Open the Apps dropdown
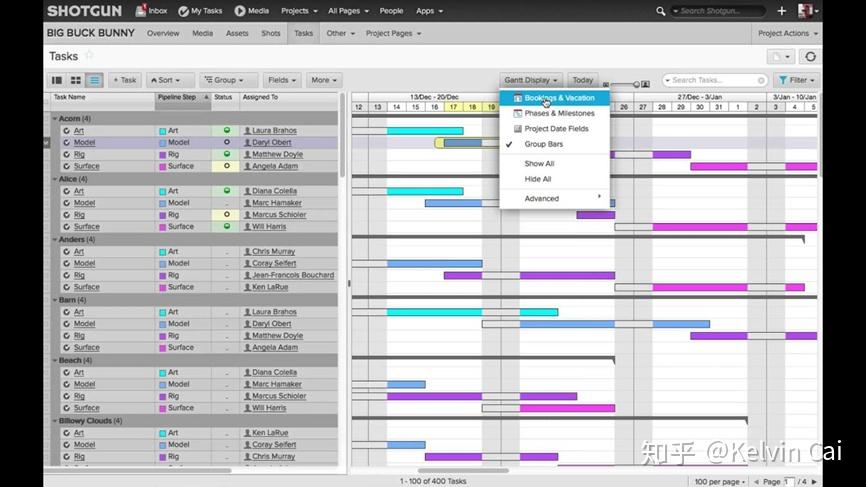The height and width of the screenshot is (487, 866). pos(429,11)
